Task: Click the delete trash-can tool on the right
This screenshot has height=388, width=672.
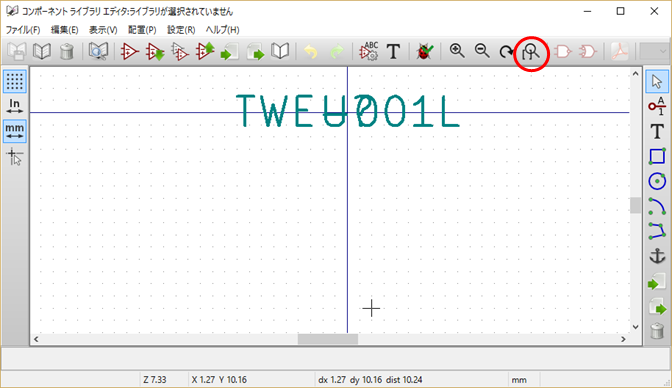Action: (657, 331)
